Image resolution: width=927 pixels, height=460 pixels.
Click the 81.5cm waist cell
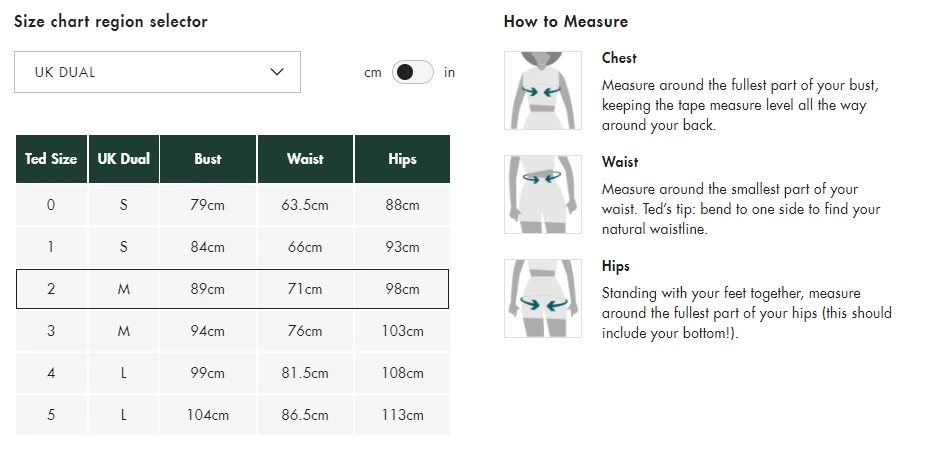point(305,373)
